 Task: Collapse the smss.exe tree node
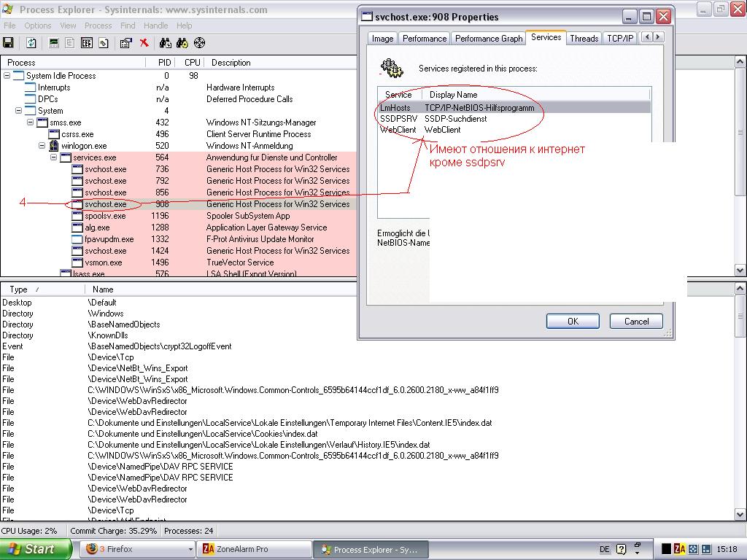(x=30, y=122)
